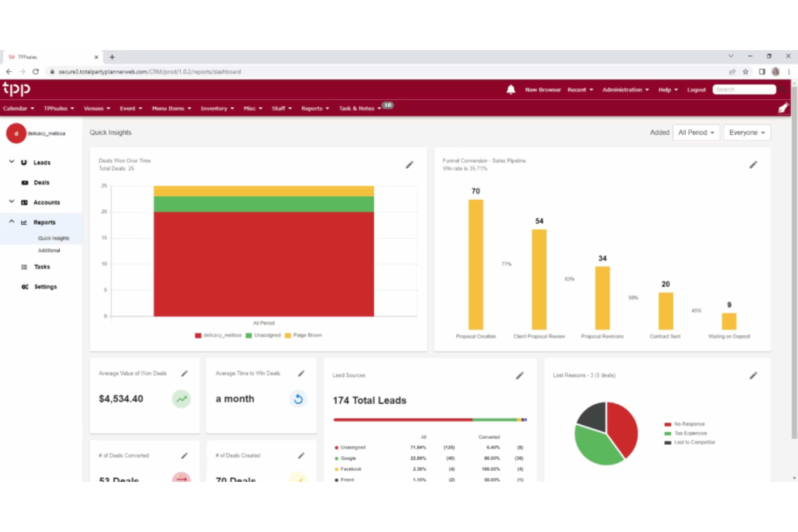The image size is (798, 532).
Task: Toggle the No Response pie legend
Action: pos(685,424)
